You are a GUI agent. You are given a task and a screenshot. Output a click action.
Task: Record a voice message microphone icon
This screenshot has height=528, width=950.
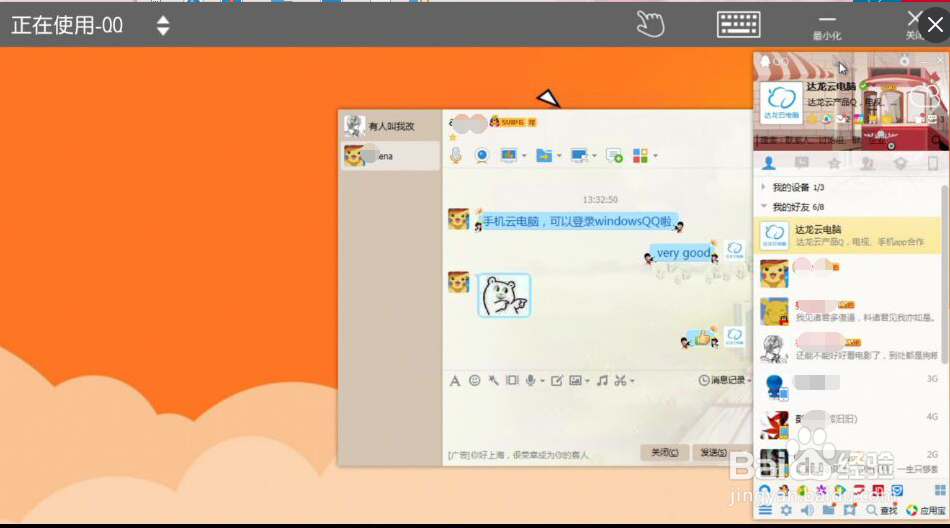click(530, 381)
